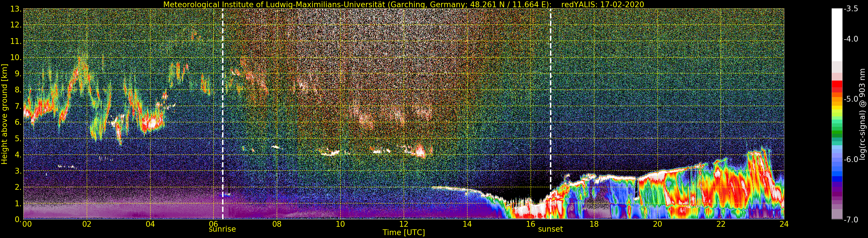
Task: Click the 9. height tick label
Action: tap(18, 74)
